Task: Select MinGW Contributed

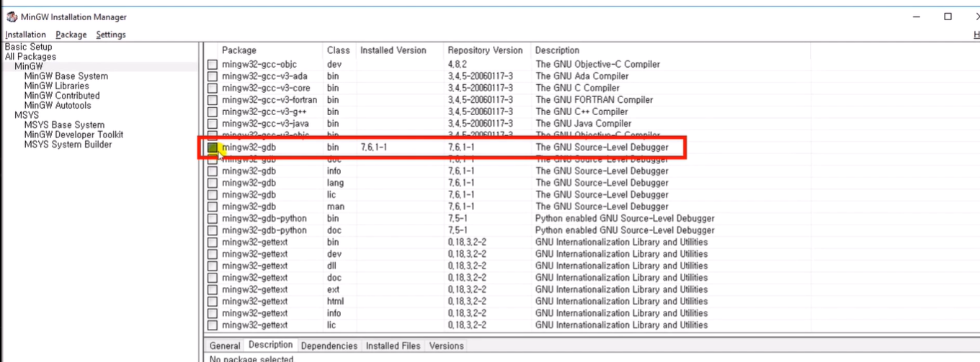Action: pyautogui.click(x=62, y=96)
